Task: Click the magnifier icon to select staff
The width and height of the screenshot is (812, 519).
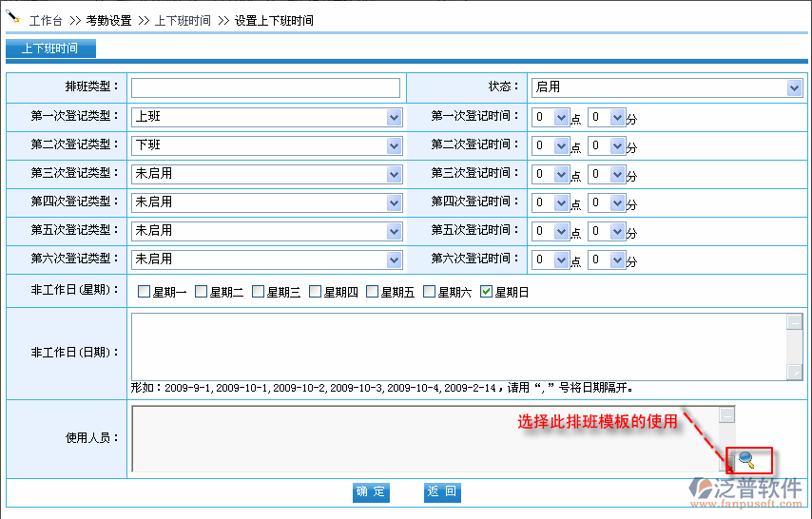Action: tap(746, 461)
